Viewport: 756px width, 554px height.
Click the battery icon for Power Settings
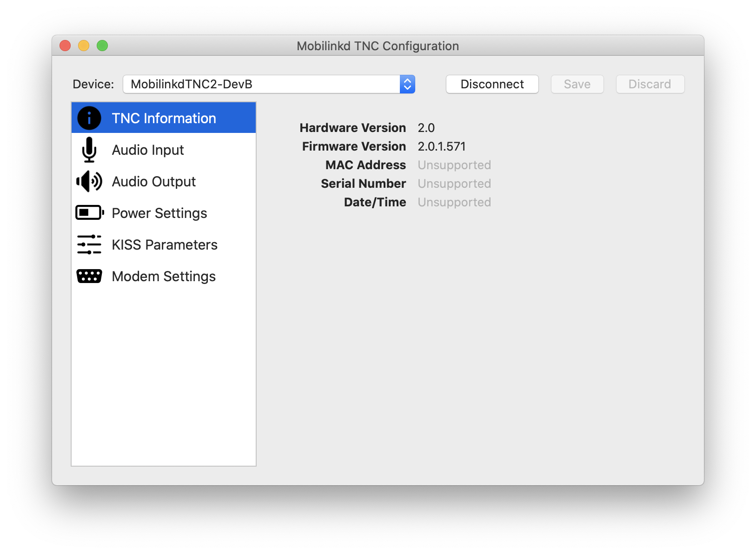[x=89, y=213]
